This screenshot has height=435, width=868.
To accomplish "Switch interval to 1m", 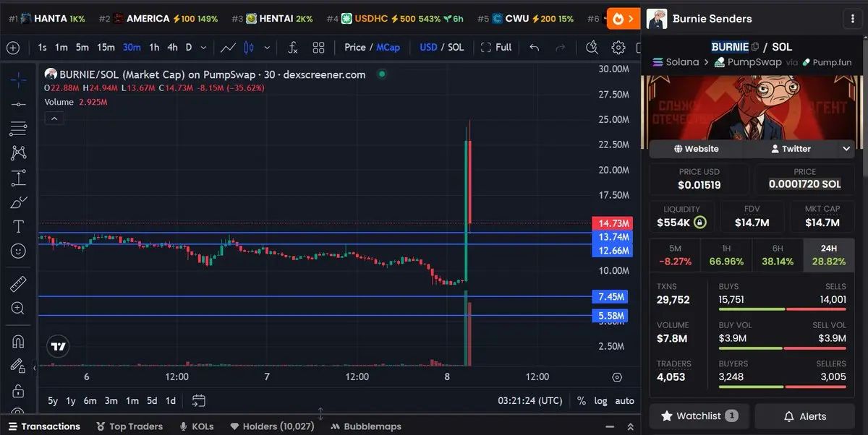I will (61, 48).
